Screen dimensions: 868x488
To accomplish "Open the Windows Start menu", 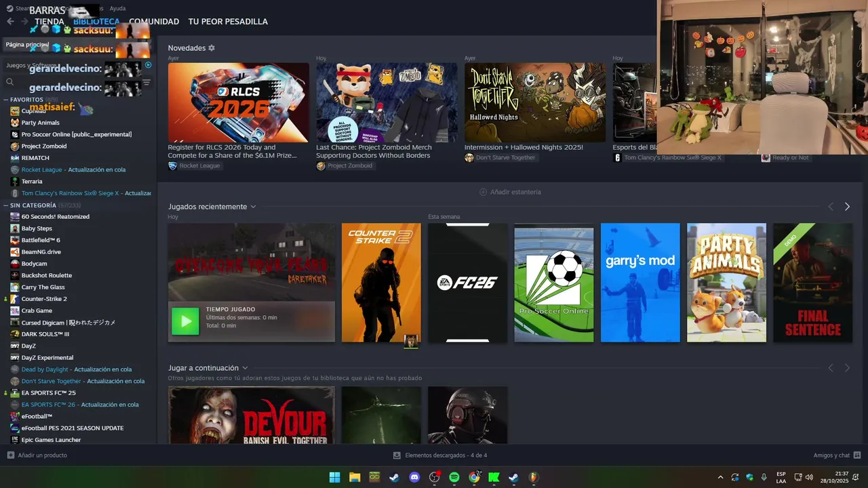I will point(334,477).
